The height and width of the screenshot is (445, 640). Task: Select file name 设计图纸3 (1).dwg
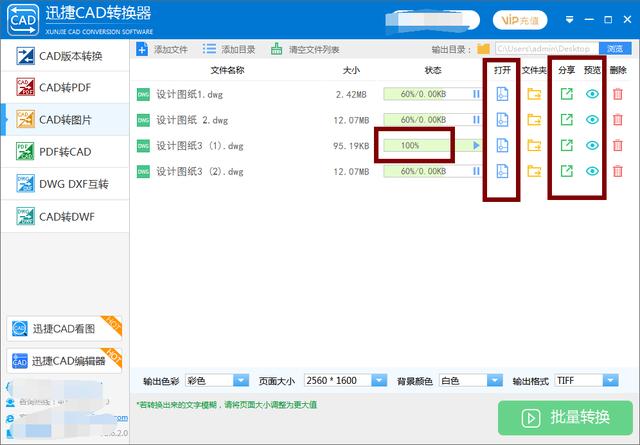pyautogui.click(x=200, y=146)
